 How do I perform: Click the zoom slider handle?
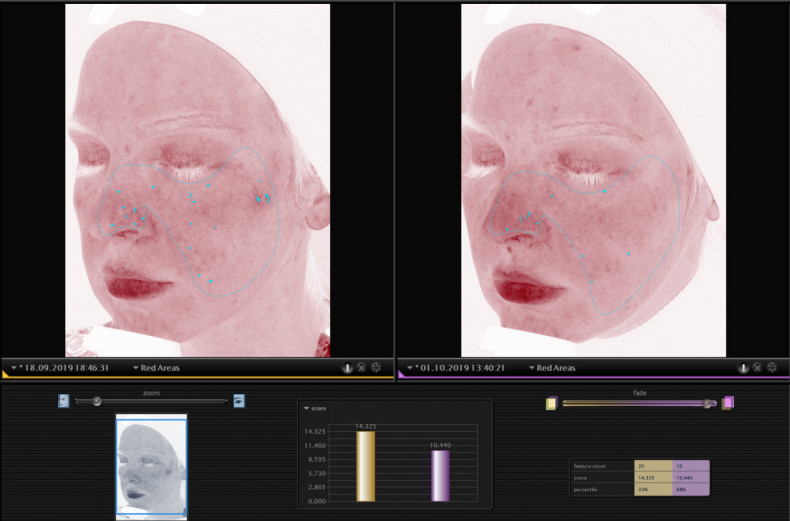pos(96,401)
